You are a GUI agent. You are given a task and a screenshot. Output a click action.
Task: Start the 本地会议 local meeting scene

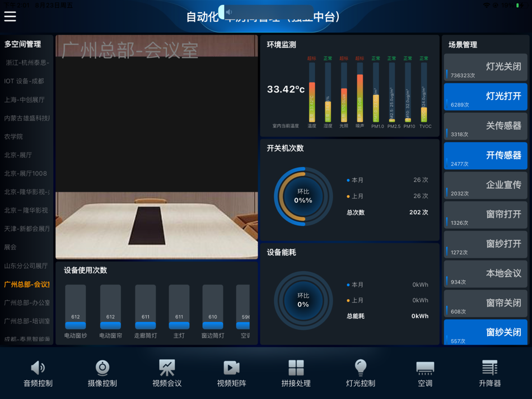[485, 273]
